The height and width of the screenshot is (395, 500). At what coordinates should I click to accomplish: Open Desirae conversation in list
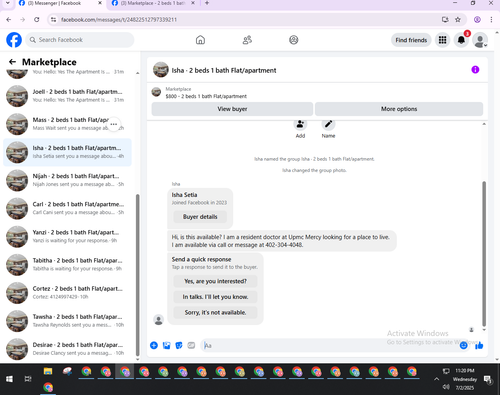tap(67, 349)
